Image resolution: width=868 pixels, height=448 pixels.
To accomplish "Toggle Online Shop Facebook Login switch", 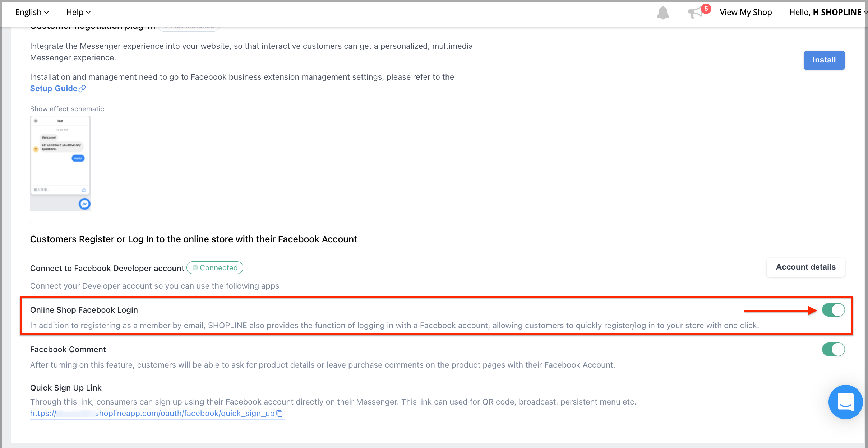I will (833, 310).
